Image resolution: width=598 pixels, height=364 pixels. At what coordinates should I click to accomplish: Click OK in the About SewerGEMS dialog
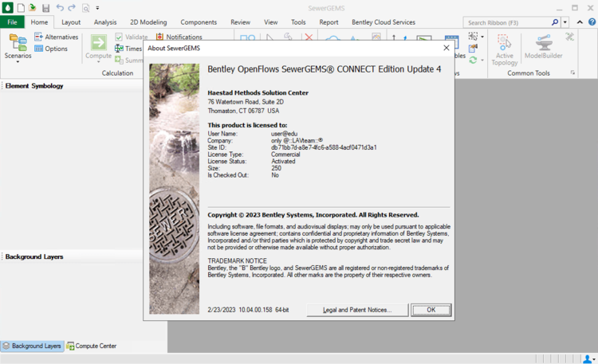[431, 310]
